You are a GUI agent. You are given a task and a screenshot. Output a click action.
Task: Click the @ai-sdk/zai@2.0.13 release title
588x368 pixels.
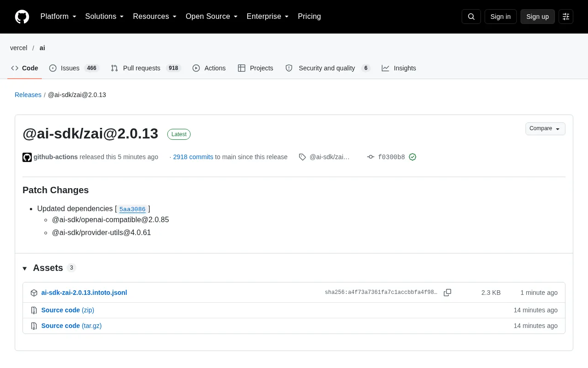(x=90, y=133)
